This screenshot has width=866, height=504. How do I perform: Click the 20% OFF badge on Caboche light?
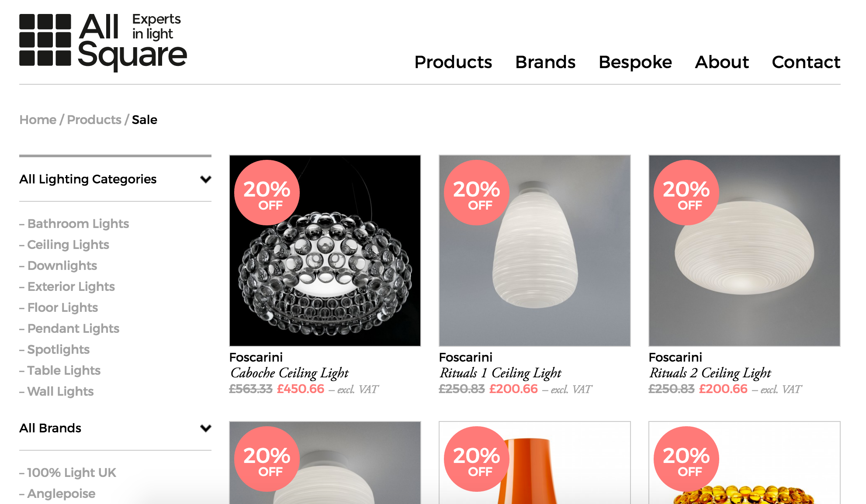tap(265, 194)
